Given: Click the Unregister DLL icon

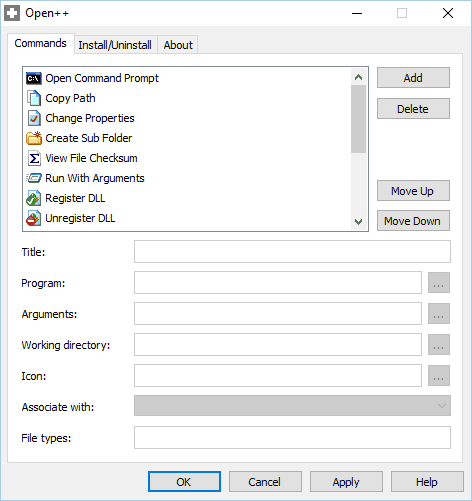Looking at the screenshot, I should [x=34, y=218].
